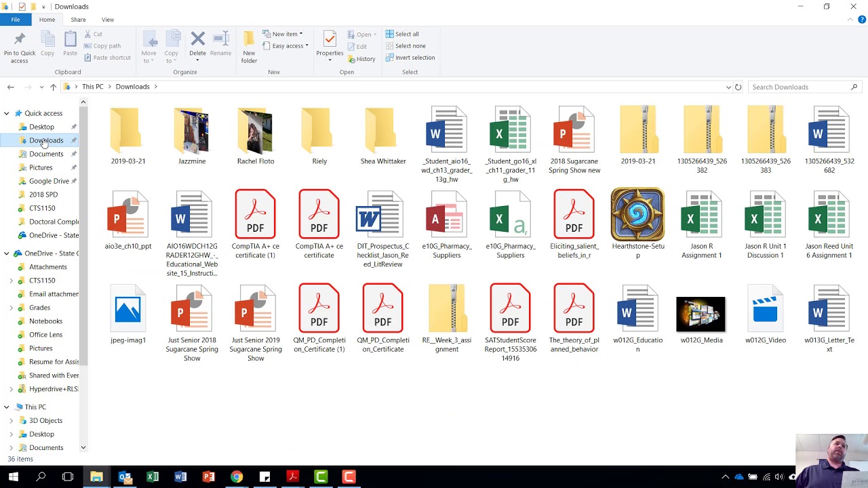
Task: Click the Rename ribbon icon
Action: coord(220,44)
